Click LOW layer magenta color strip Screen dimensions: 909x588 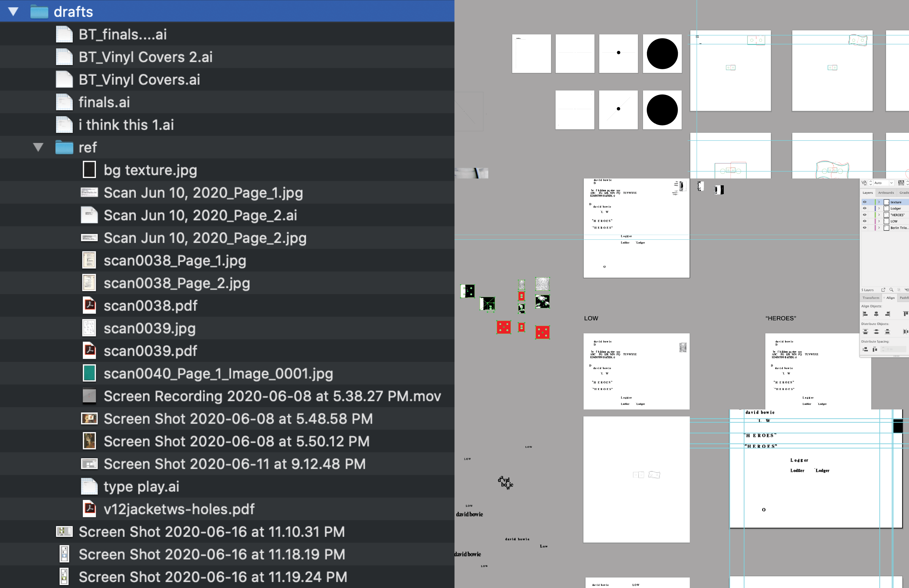875,221
